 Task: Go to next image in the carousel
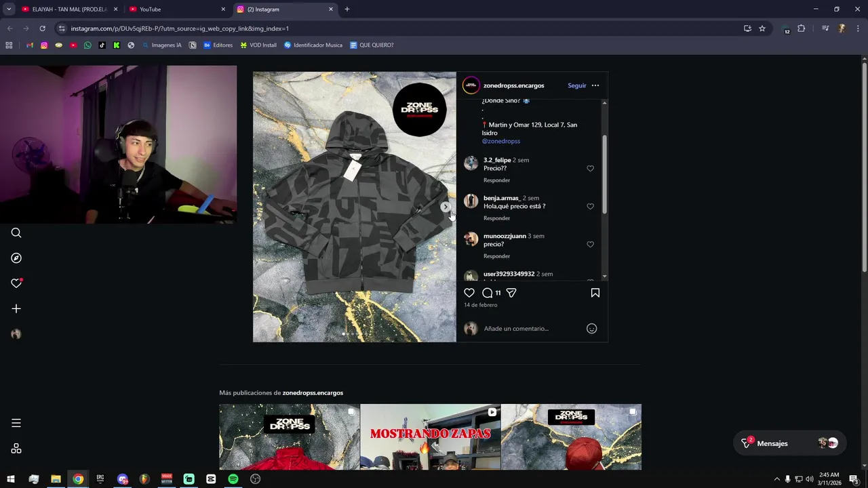pos(446,207)
